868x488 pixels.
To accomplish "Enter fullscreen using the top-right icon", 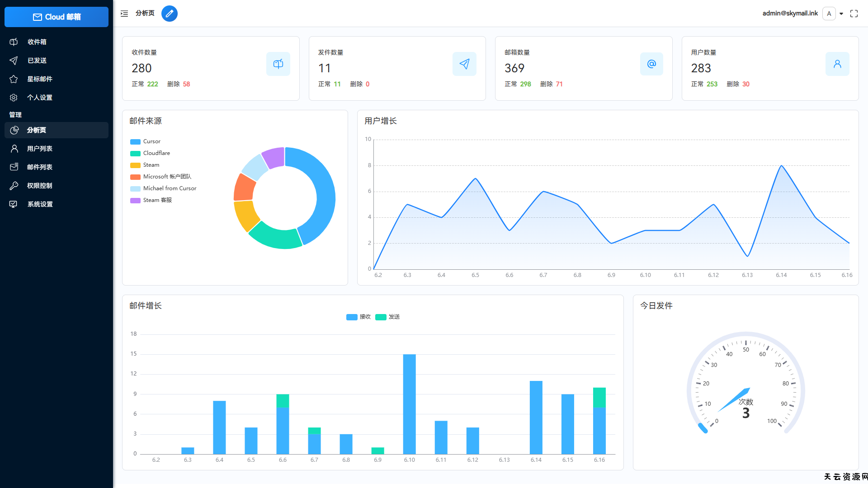I will tap(854, 14).
